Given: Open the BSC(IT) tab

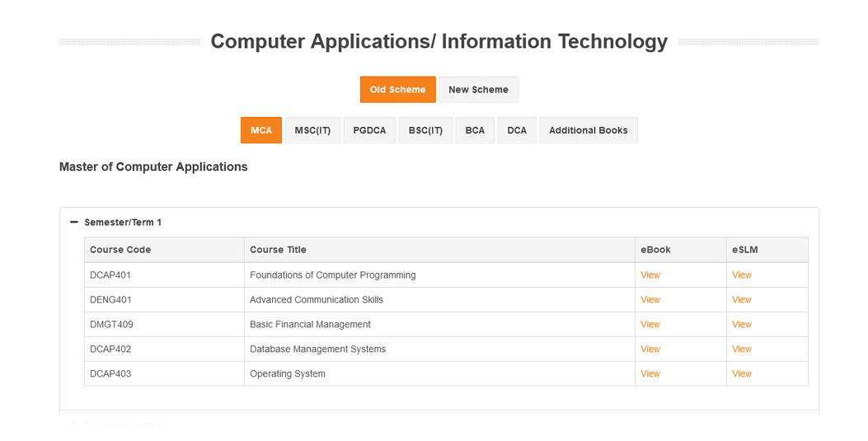Looking at the screenshot, I should pyautogui.click(x=425, y=130).
